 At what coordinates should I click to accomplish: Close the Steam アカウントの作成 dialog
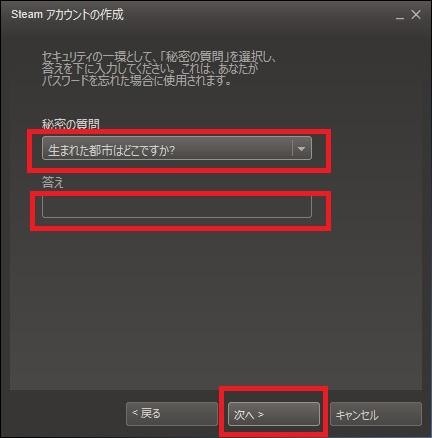pos(416,15)
